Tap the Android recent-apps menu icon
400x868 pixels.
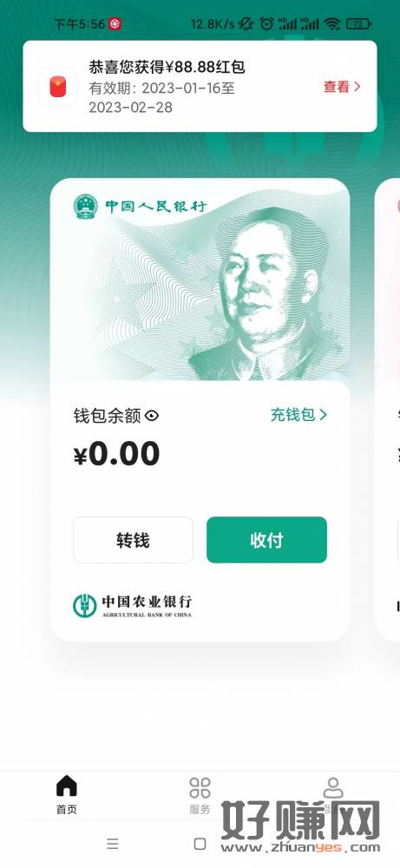click(113, 843)
